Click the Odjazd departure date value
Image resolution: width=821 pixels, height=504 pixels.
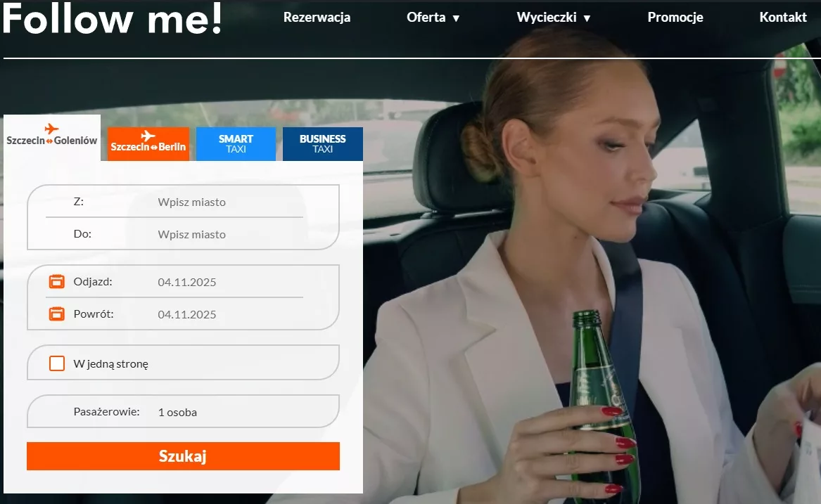pos(187,283)
